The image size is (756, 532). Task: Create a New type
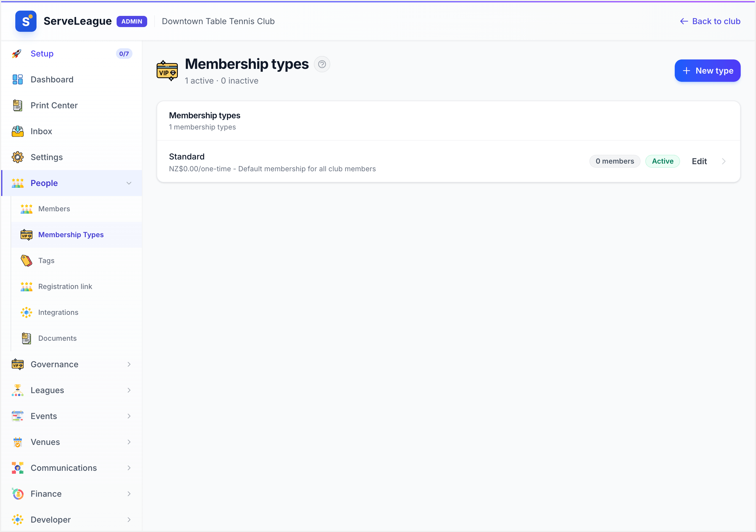coord(707,71)
